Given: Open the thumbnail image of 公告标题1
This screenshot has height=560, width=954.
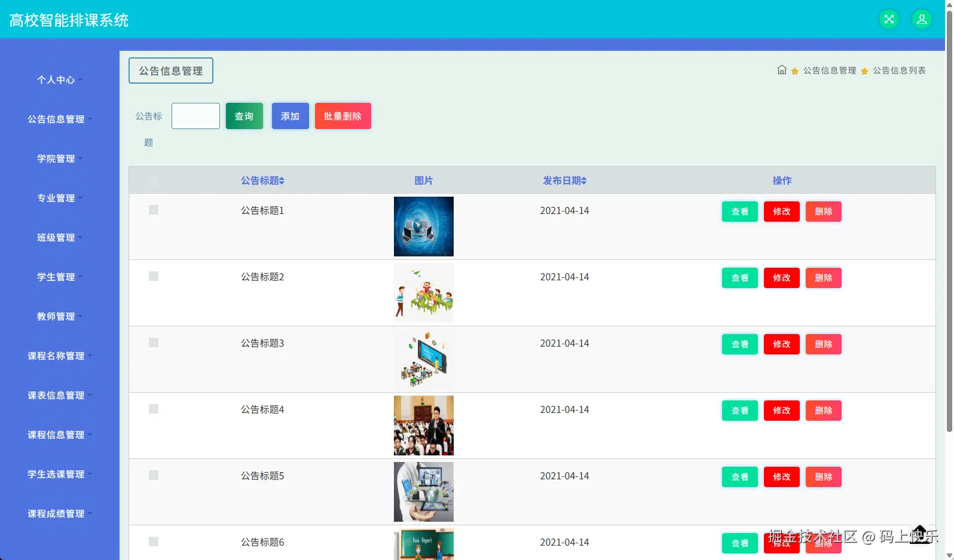Looking at the screenshot, I should coord(423,227).
